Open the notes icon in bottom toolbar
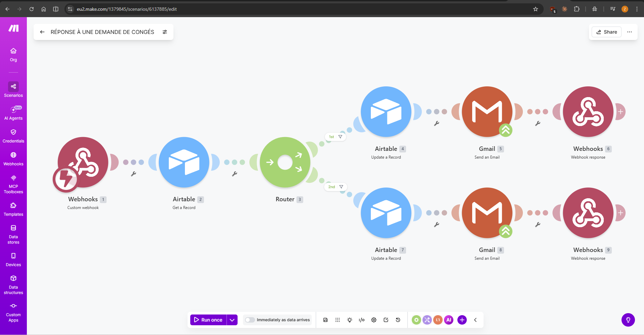Screen dimensions: 644x335 386,320
